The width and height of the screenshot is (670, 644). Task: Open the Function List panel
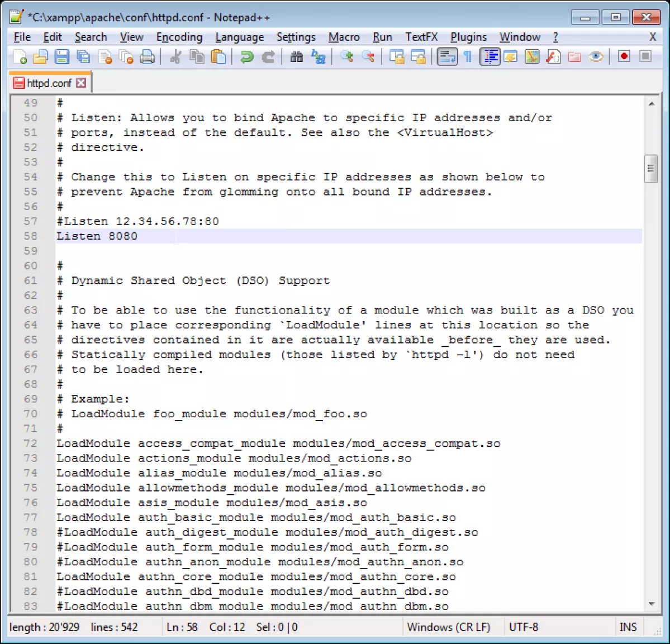(x=553, y=57)
